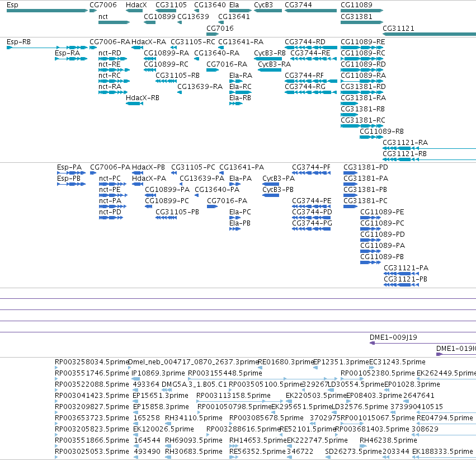
Task: Click the Ela-PB protein
Action: pyautogui.click(x=235, y=229)
